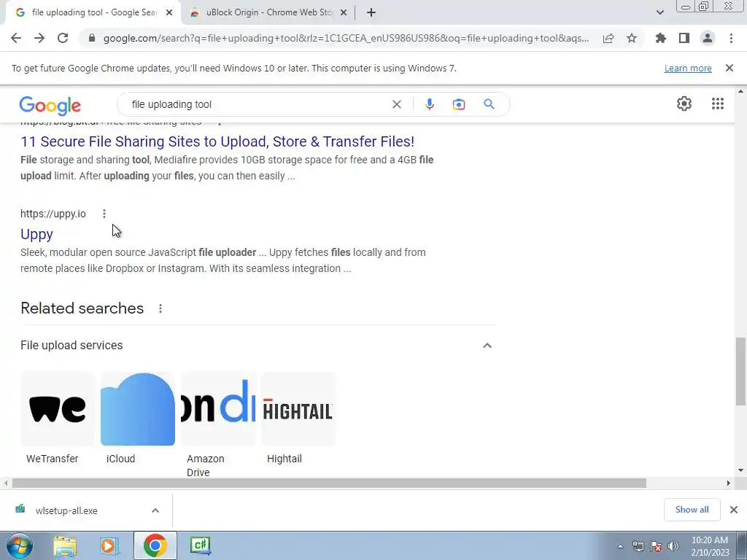The image size is (747, 560).
Task: Open the network tray icon
Action: (638, 546)
